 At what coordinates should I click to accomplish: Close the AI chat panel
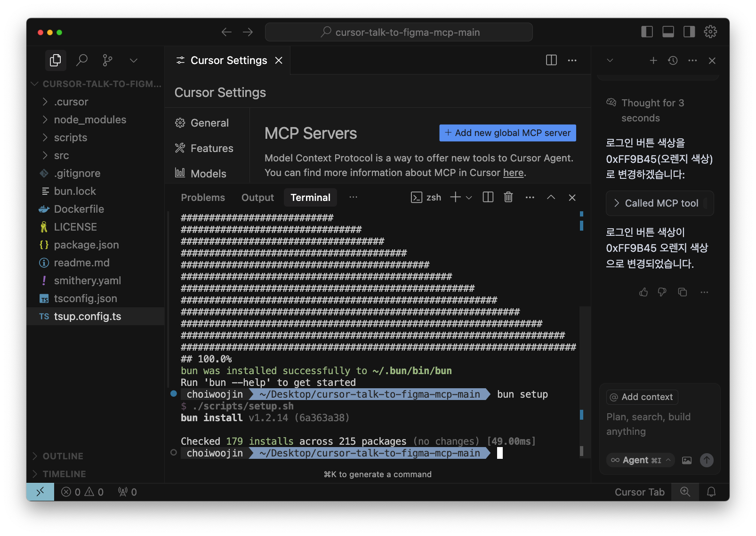(712, 61)
